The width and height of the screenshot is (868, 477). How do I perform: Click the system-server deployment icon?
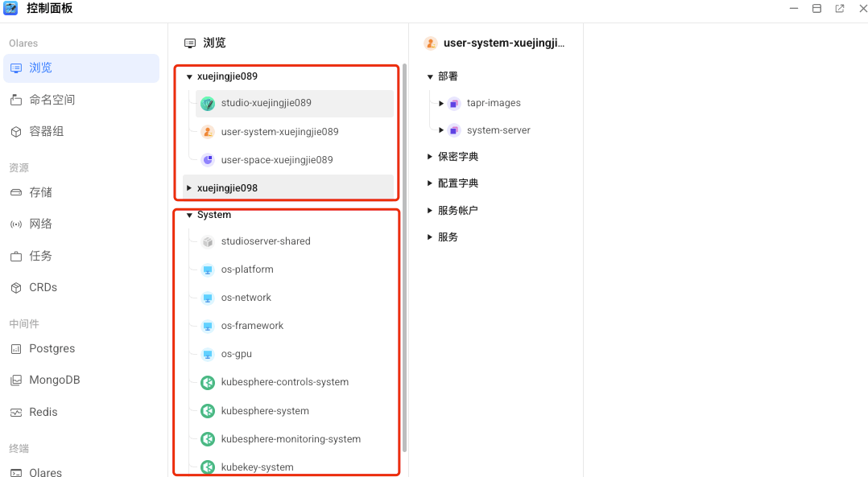pyautogui.click(x=453, y=130)
